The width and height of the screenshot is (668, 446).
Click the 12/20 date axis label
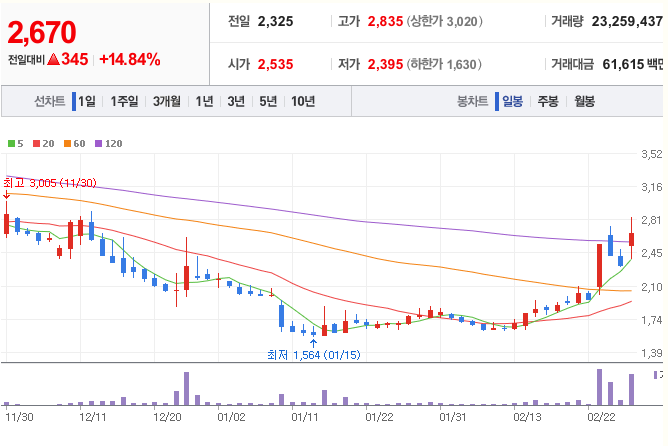point(167,417)
